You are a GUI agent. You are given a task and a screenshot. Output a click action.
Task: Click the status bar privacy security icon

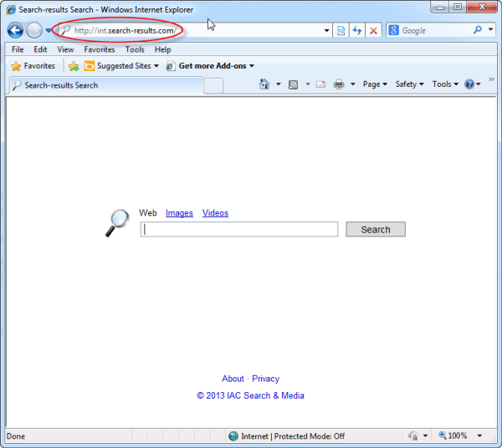coord(413,435)
